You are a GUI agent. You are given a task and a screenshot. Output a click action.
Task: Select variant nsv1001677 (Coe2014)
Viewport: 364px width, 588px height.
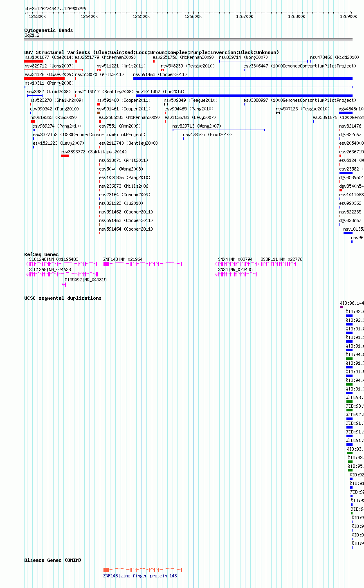[49, 57]
